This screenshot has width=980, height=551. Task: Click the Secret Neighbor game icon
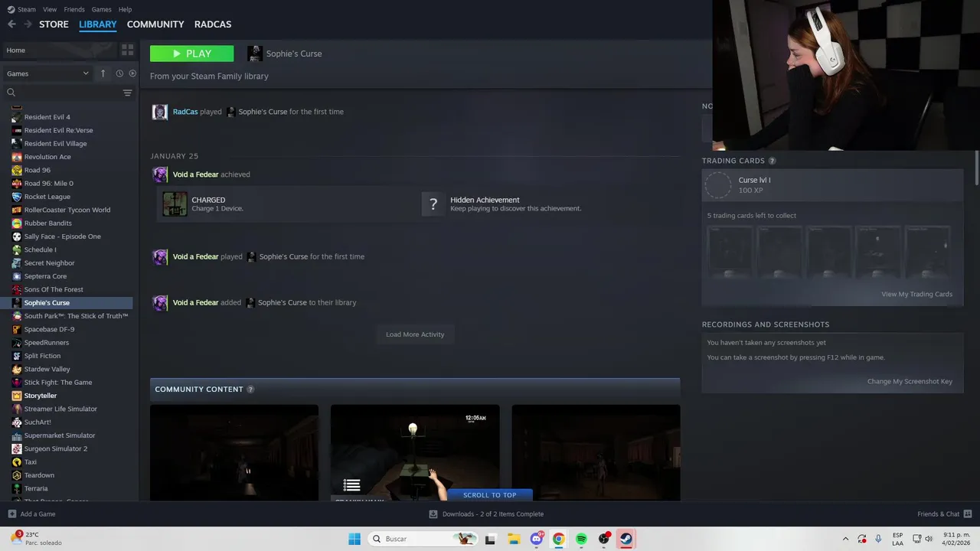tap(17, 263)
